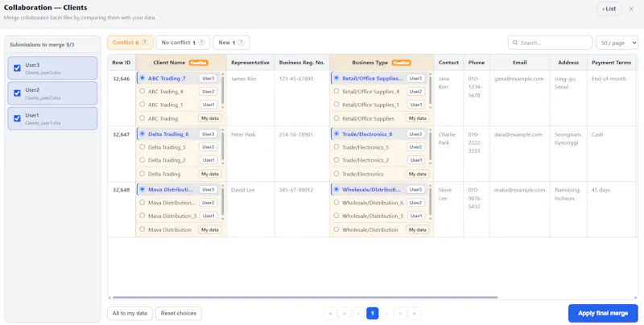Click the Representative column header

pyautogui.click(x=250, y=63)
